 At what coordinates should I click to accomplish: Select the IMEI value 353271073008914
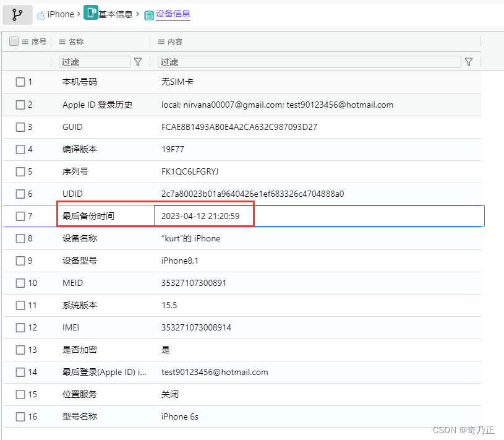(x=196, y=327)
